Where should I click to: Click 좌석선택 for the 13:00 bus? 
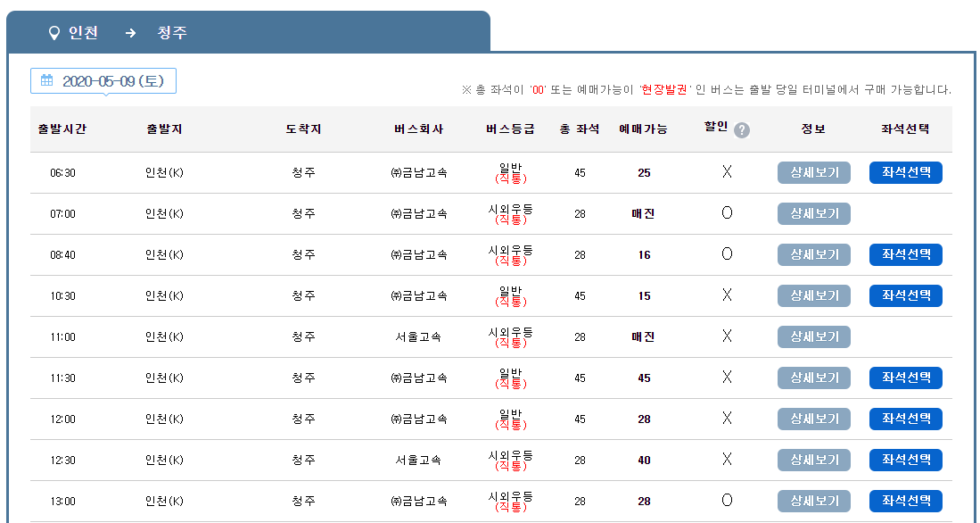[906, 501]
